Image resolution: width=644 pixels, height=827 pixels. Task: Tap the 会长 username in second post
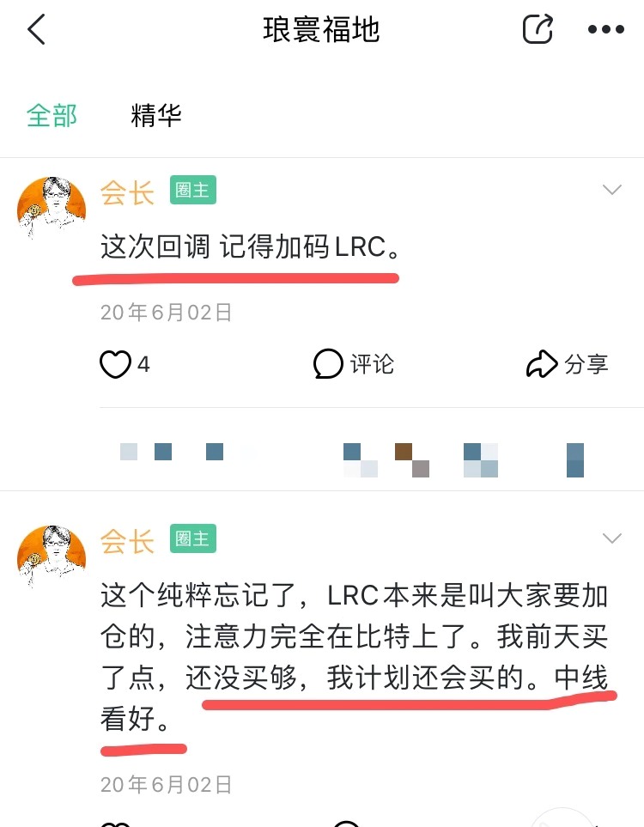pos(127,541)
